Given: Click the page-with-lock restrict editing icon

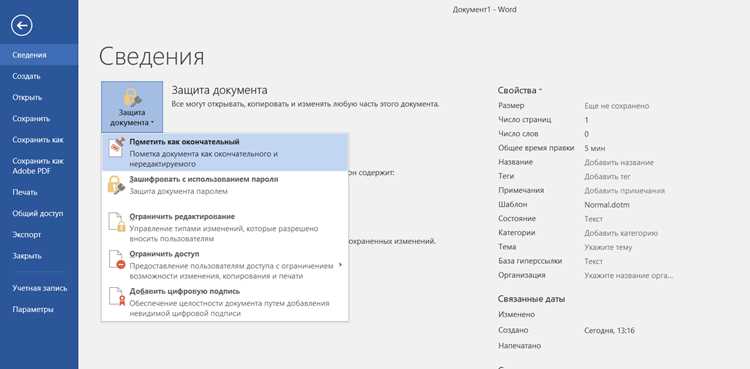Looking at the screenshot, I should (116, 222).
